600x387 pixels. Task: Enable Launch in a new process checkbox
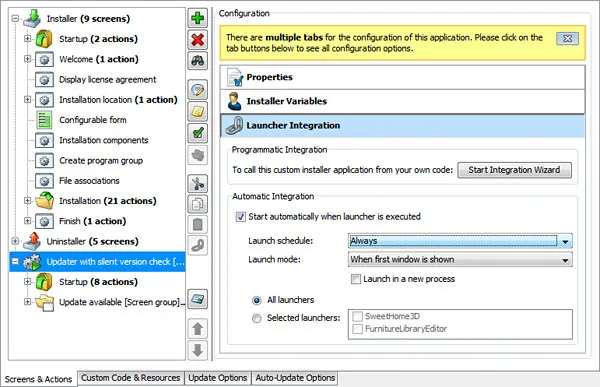point(355,279)
